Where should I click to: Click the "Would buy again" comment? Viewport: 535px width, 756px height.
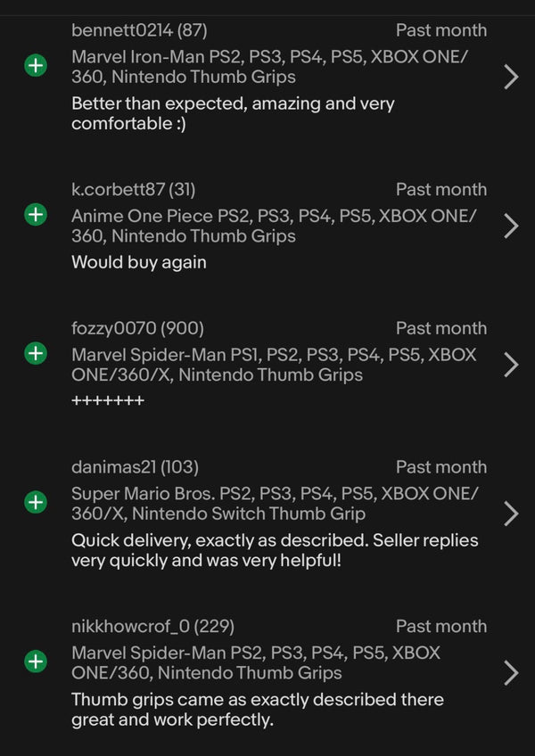click(138, 262)
